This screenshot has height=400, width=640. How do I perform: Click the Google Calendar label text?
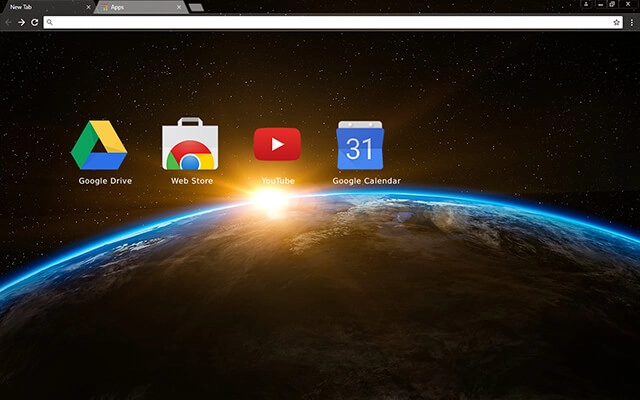point(367,181)
